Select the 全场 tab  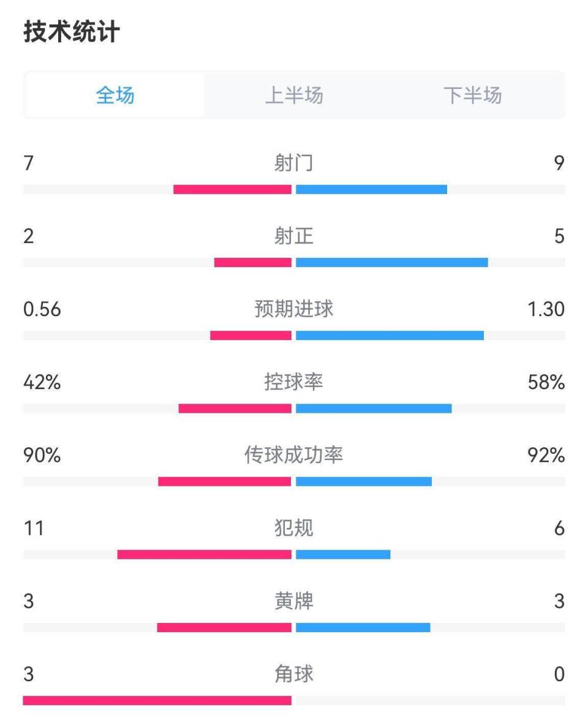point(115,96)
